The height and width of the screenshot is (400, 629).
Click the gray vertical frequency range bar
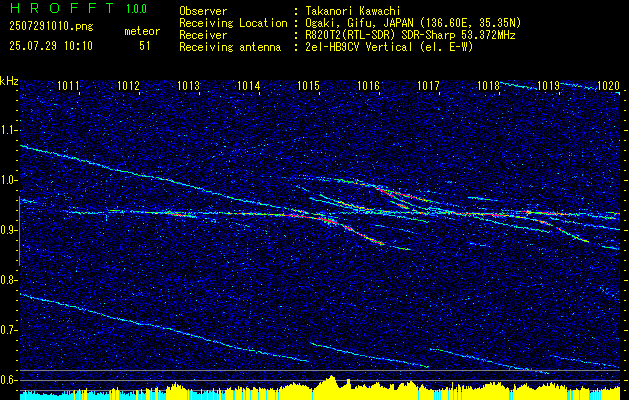[x=19, y=231]
